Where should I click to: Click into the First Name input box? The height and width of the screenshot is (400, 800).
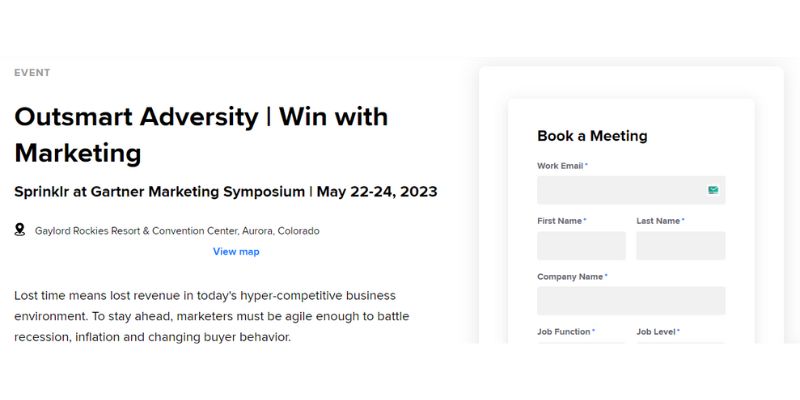pyautogui.click(x=581, y=246)
